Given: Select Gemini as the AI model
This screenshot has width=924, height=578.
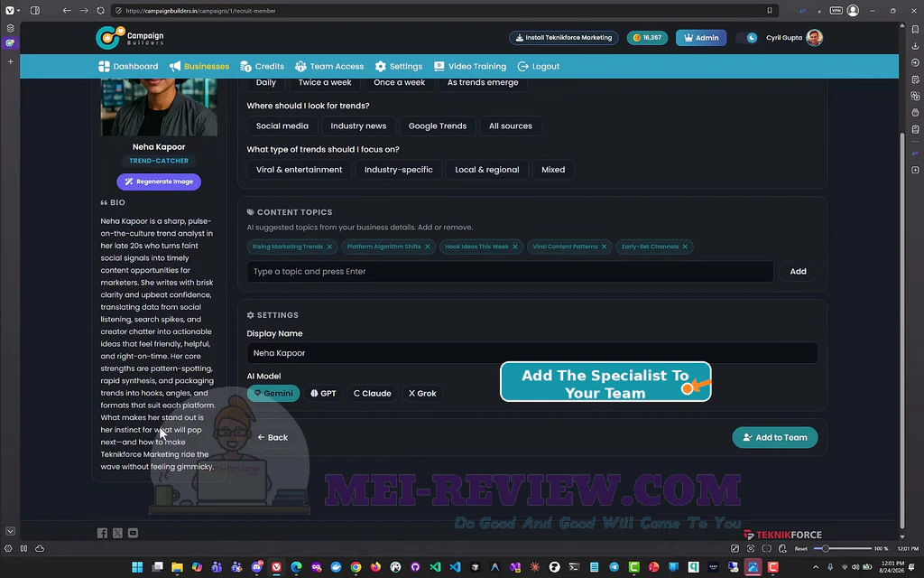Looking at the screenshot, I should click(x=273, y=394).
